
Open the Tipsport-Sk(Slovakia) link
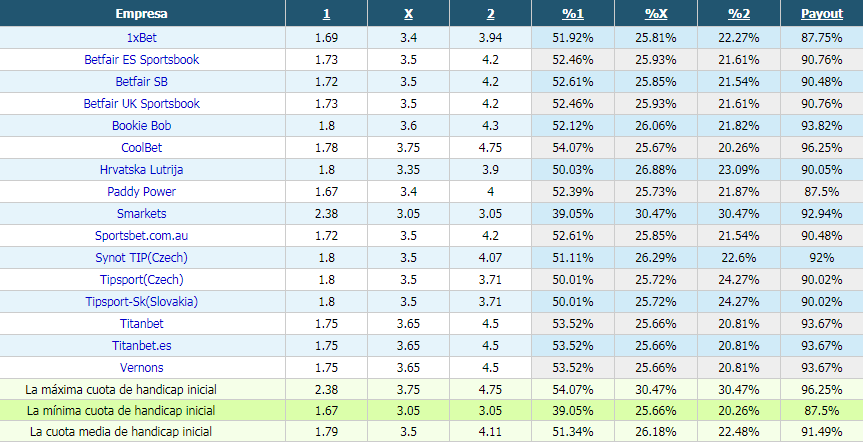point(141,302)
